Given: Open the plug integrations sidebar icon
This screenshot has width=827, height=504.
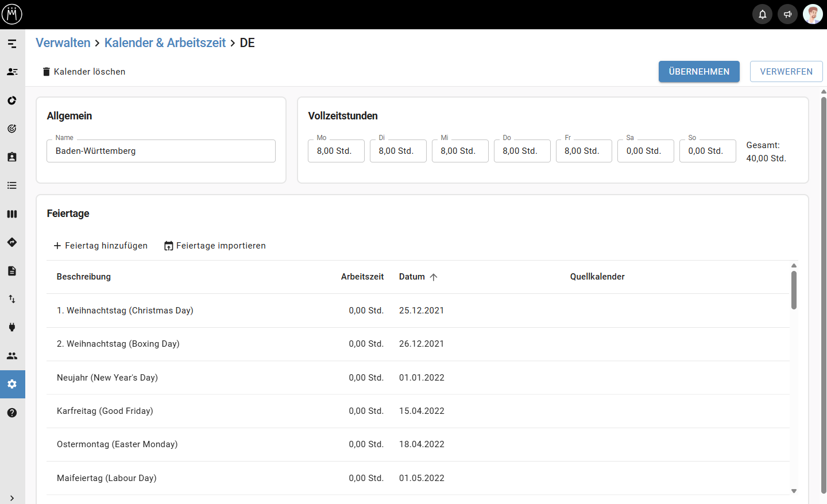Looking at the screenshot, I should (x=12, y=327).
